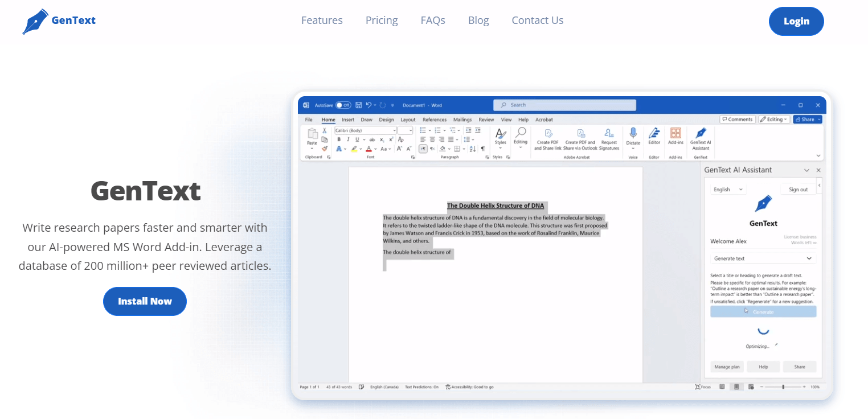Screen dimensions: 868x419
Task: Click the Increase Indent icon
Action: [x=478, y=130]
